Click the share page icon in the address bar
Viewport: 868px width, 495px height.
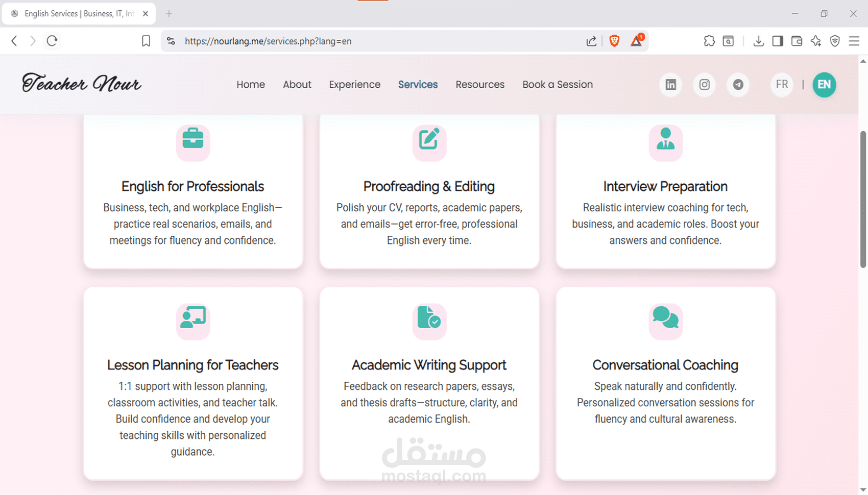(x=591, y=41)
